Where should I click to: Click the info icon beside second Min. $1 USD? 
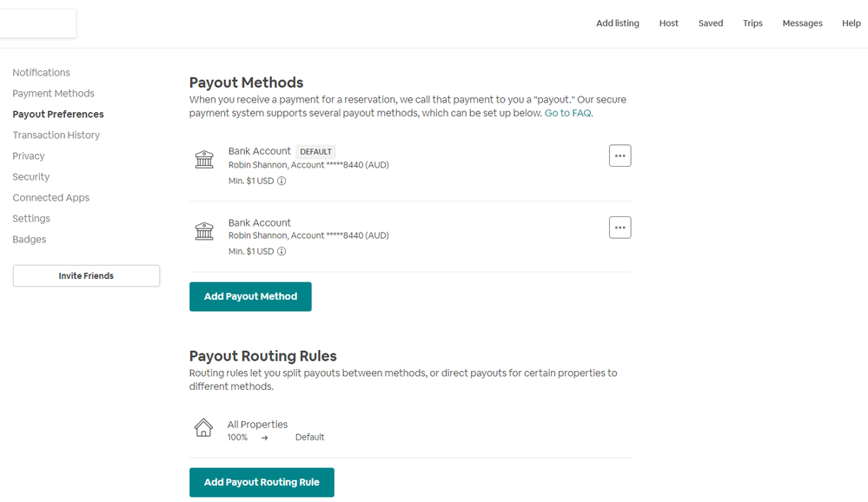[282, 252]
